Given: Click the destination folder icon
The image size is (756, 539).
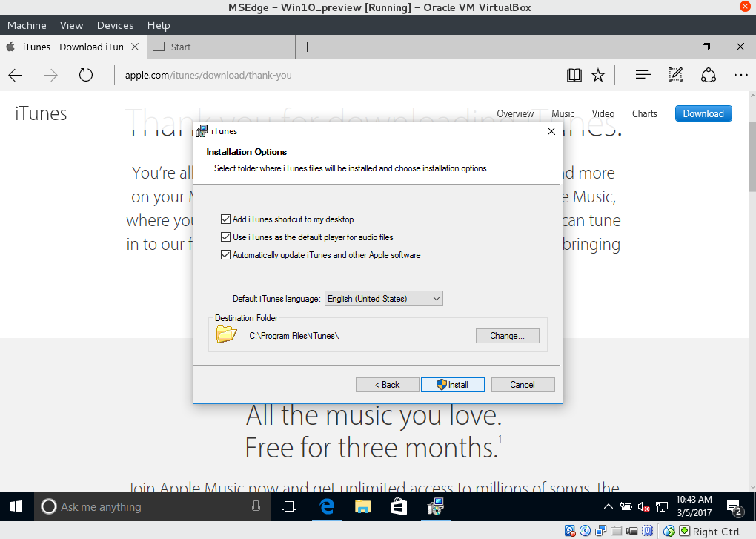Looking at the screenshot, I should 226,334.
